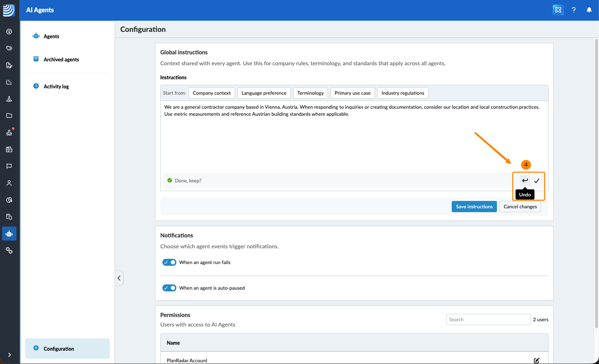
Task: Click the Save instructions button
Action: tap(474, 207)
